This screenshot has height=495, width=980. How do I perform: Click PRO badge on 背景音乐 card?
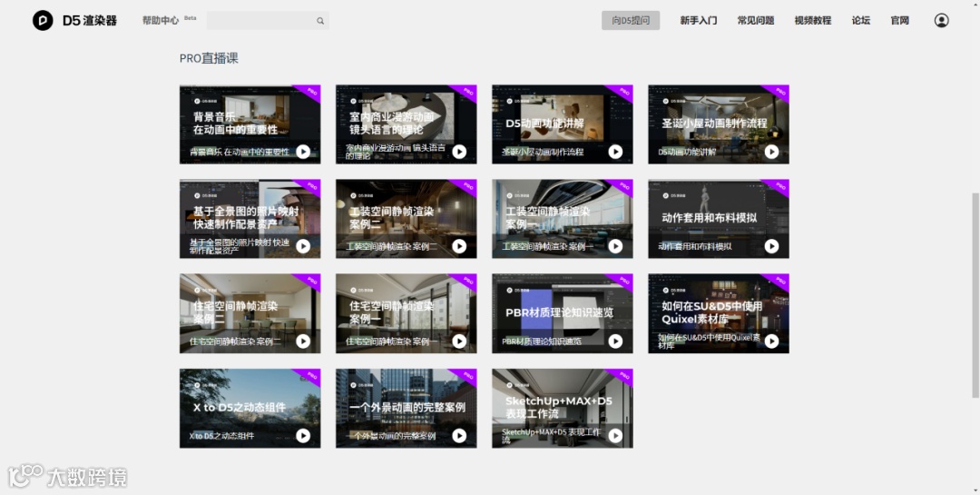(x=311, y=92)
